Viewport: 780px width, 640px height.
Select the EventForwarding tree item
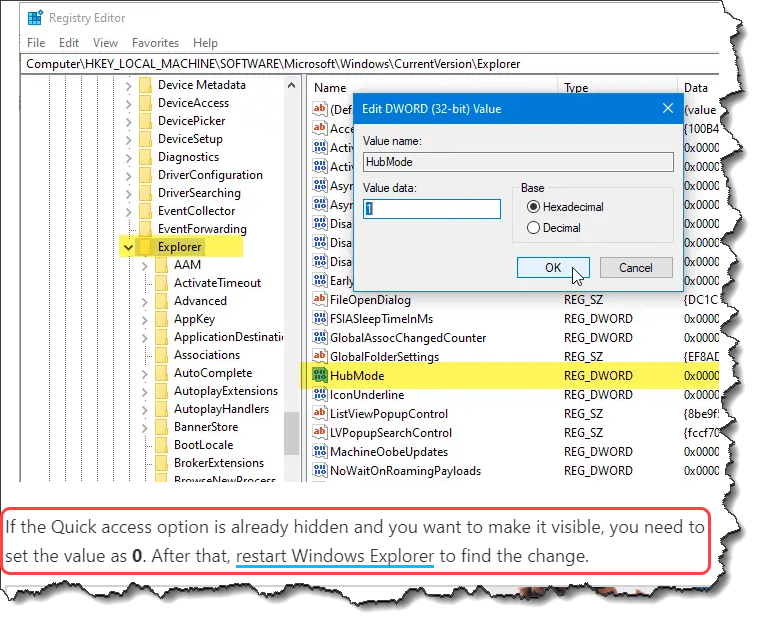click(x=202, y=229)
